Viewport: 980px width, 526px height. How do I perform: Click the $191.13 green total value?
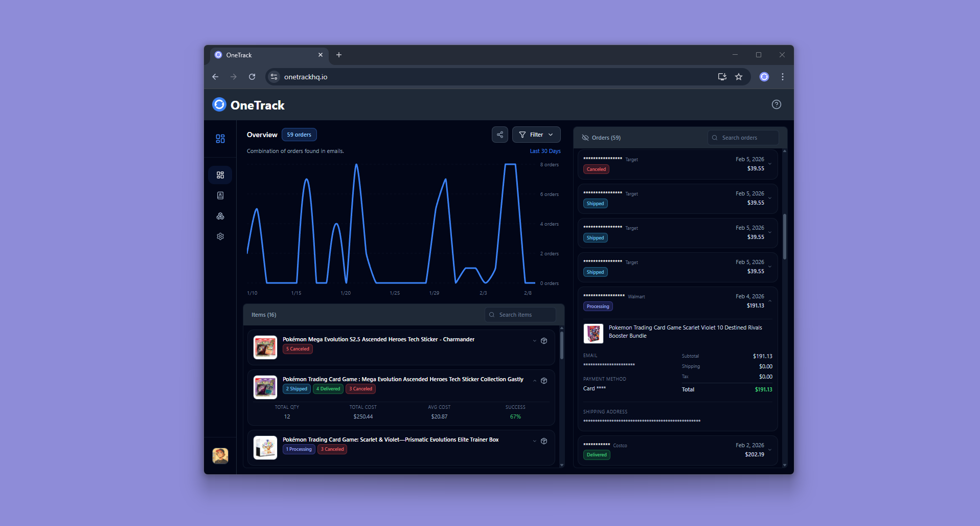(x=763, y=389)
